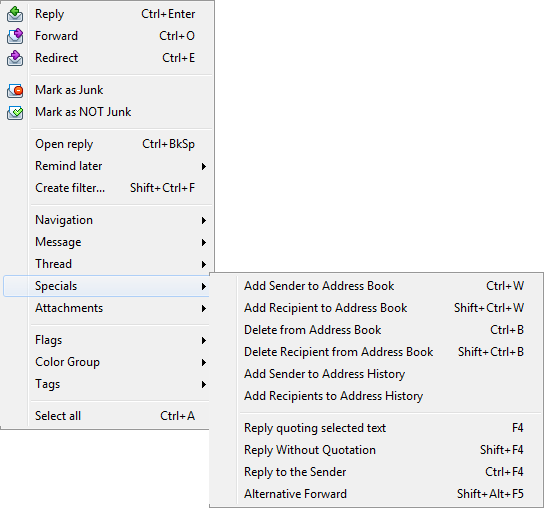Select Add Recipients to Address History
544x508 pixels.
coord(384,396)
